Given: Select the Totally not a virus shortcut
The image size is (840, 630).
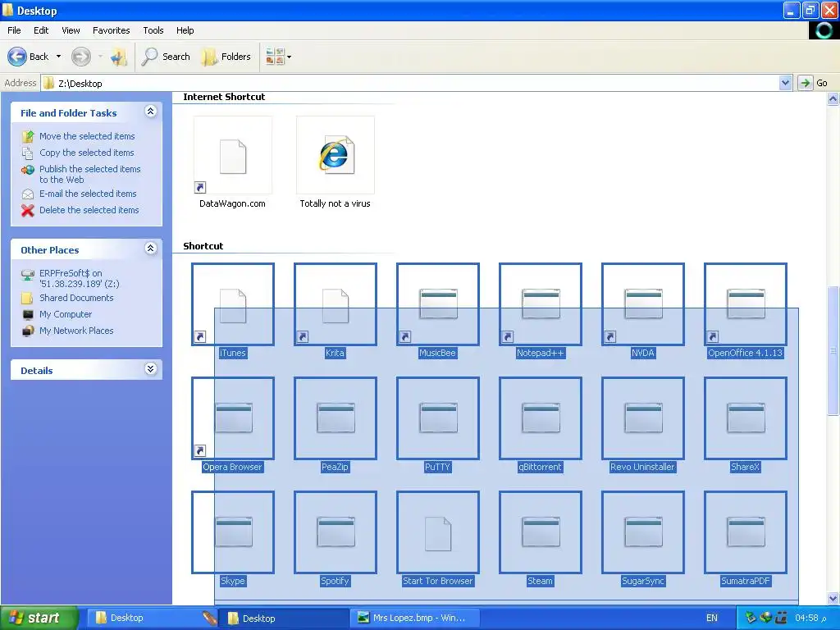Looking at the screenshot, I should click(336, 155).
